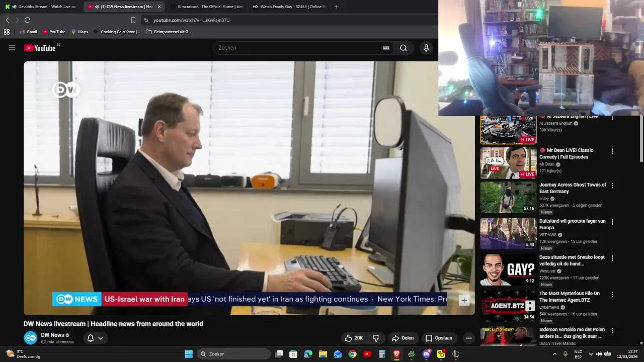
Task: Open the NLD BEP language switcher
Action: [578, 354]
